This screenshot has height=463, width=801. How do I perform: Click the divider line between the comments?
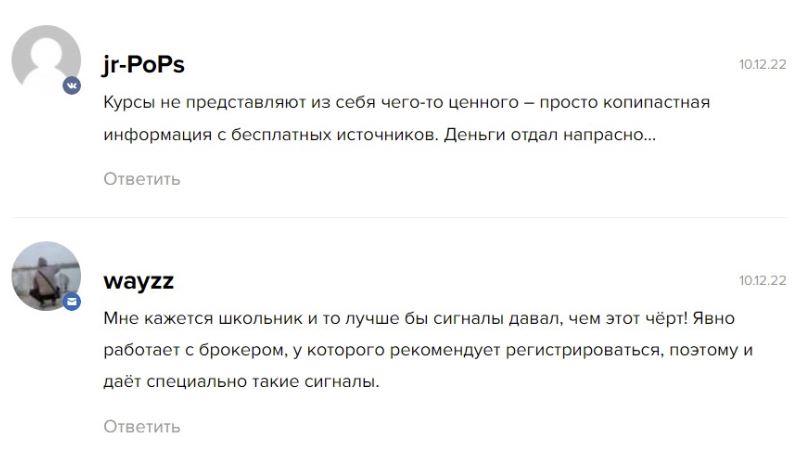400,217
